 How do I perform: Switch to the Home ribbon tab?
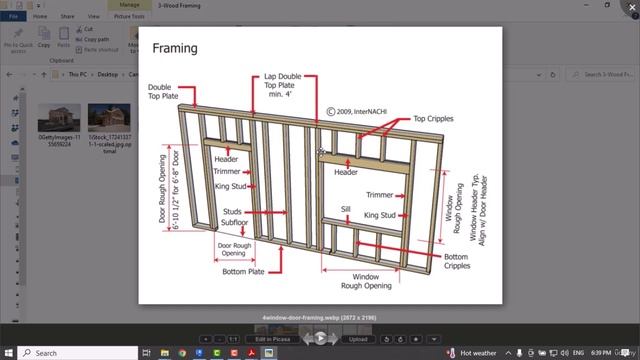coord(40,16)
